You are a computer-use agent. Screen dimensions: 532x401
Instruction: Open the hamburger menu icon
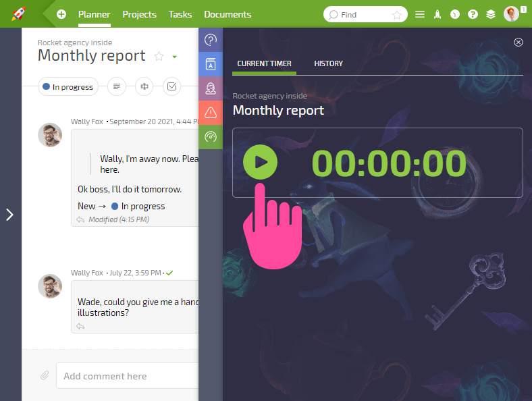(x=420, y=14)
